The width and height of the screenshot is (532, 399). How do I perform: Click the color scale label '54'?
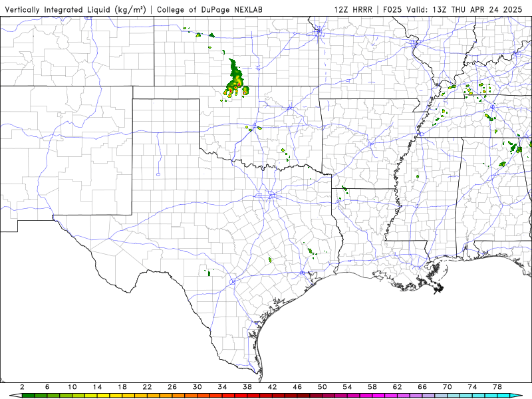pyautogui.click(x=347, y=387)
